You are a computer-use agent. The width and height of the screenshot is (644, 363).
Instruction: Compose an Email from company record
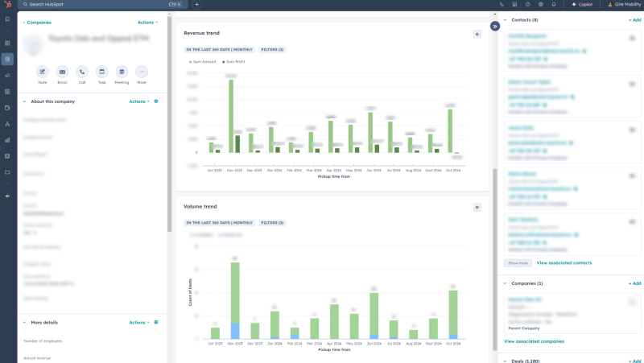coord(62,72)
